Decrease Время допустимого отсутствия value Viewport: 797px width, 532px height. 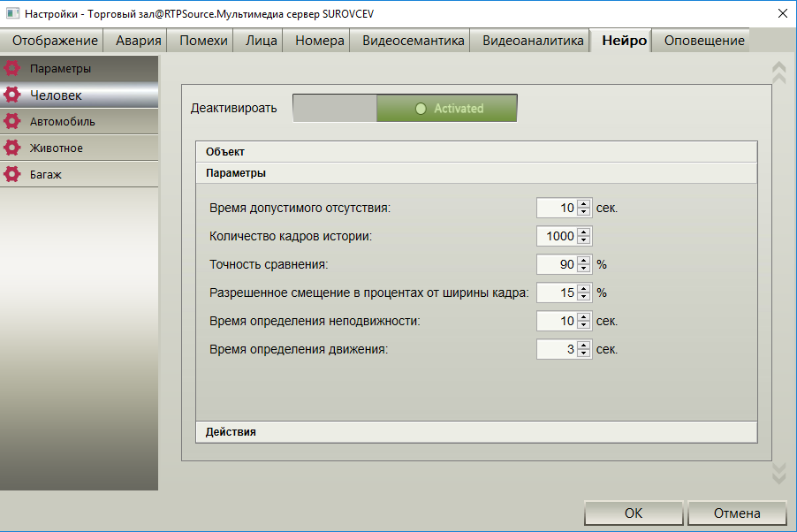click(x=583, y=211)
